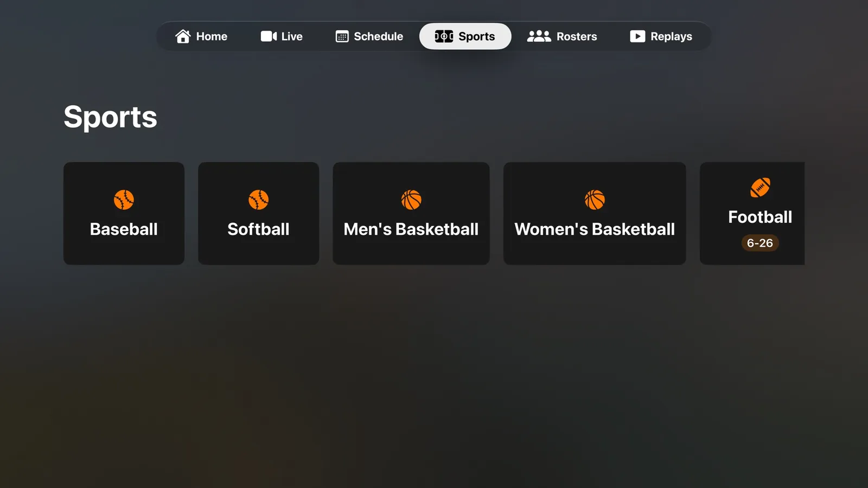Viewport: 868px width, 488px height.
Task: Go to the Home tab label
Action: (212, 36)
